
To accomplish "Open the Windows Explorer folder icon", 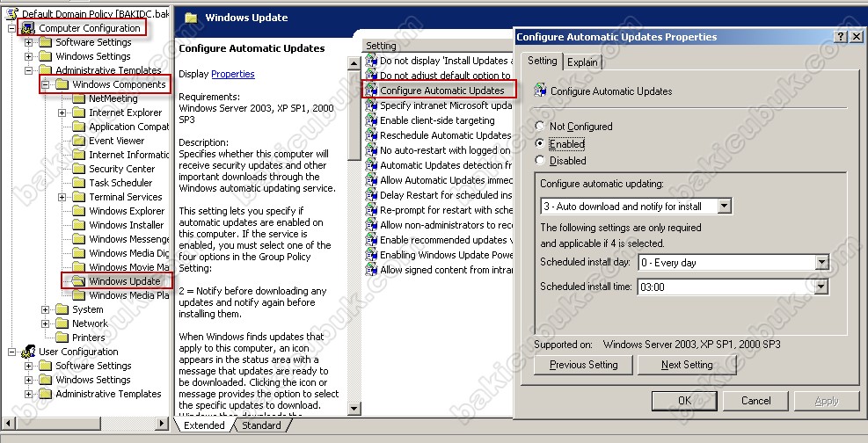I will tap(78, 211).
